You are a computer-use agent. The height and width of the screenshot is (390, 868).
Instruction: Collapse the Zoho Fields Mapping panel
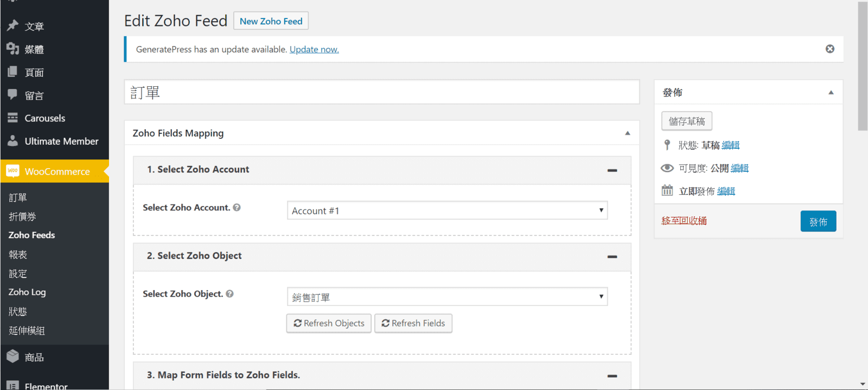pyautogui.click(x=628, y=133)
